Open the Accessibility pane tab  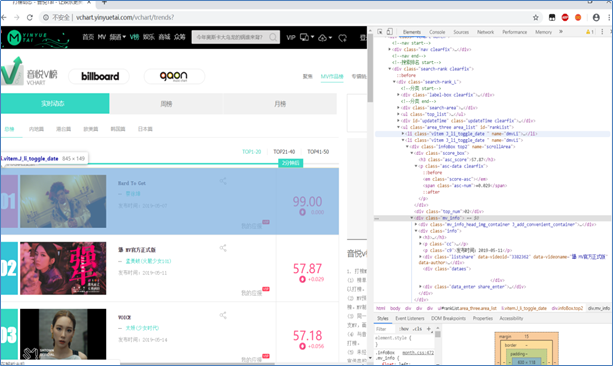point(511,318)
